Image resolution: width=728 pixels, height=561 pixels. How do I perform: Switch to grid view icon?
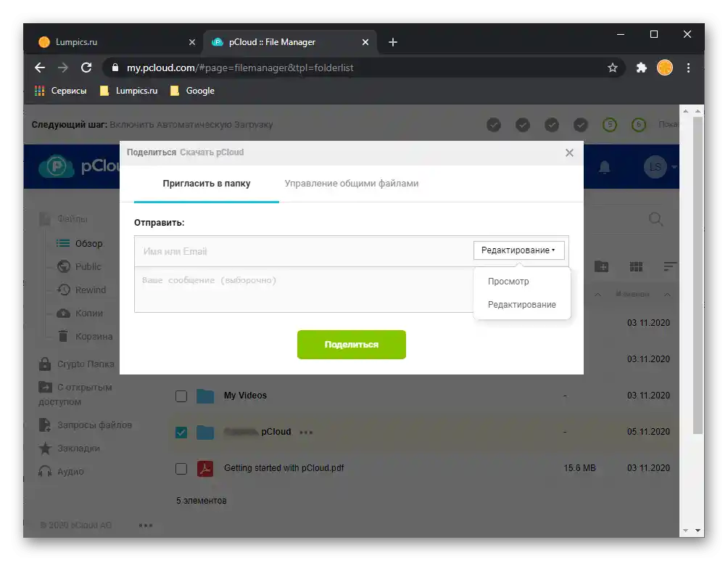[x=636, y=266]
